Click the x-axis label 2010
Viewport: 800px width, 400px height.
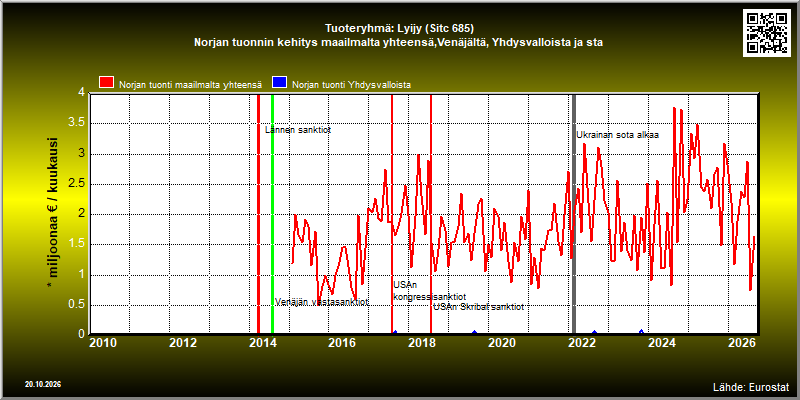coord(103,343)
